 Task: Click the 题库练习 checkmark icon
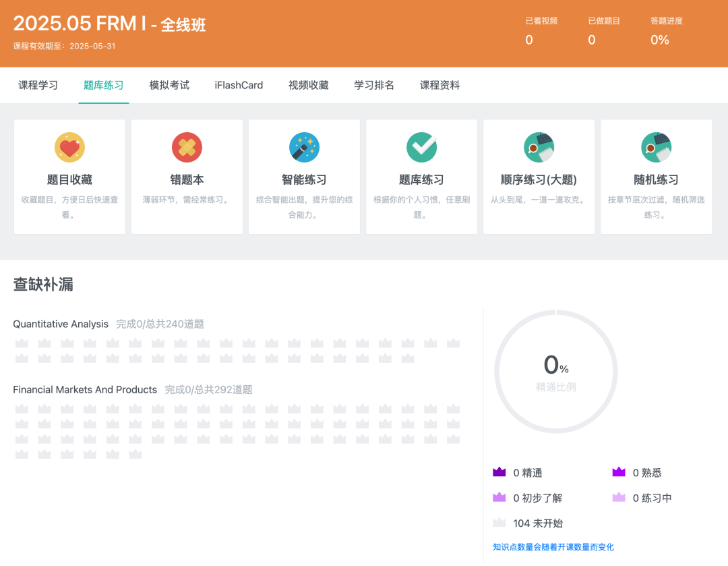[421, 147]
